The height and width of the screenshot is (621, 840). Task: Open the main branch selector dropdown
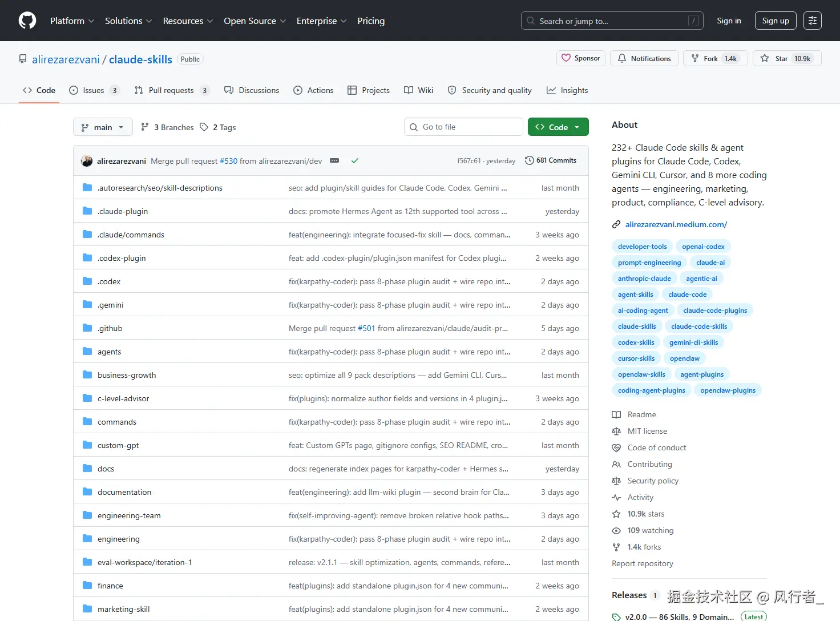click(x=103, y=127)
